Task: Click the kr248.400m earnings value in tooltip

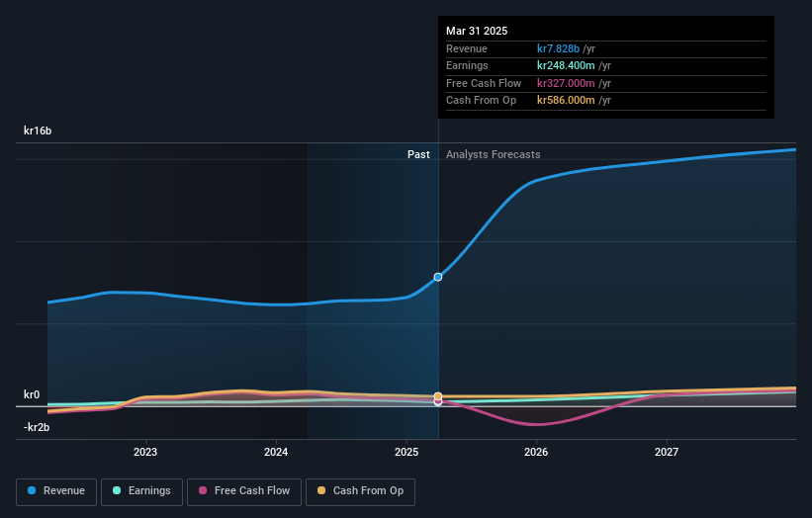Action: (x=566, y=65)
